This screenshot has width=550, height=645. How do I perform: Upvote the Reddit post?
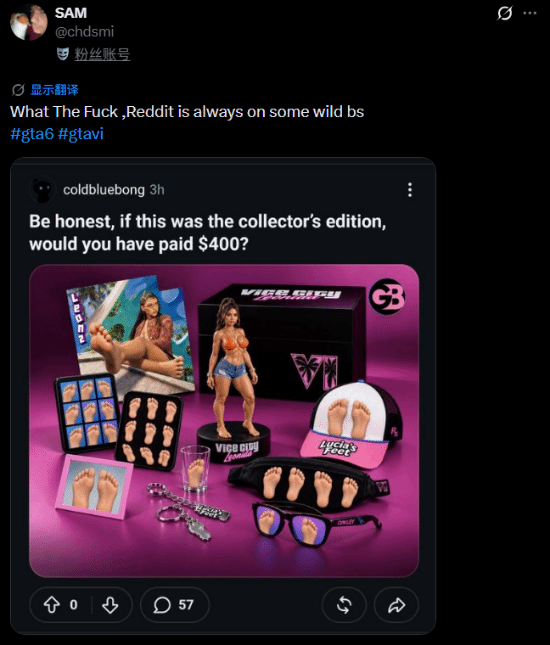(52, 605)
